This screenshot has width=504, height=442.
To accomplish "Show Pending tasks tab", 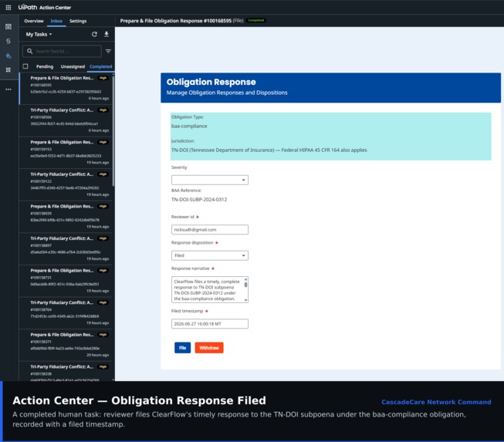I will click(x=45, y=66).
